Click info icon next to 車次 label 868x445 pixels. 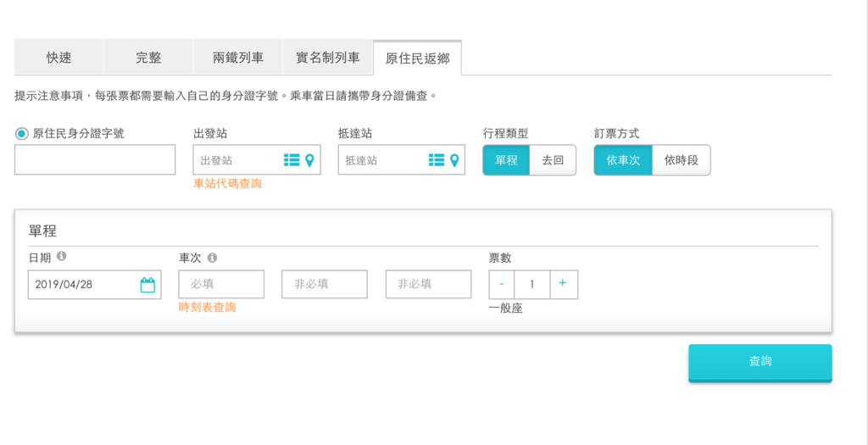[212, 258]
